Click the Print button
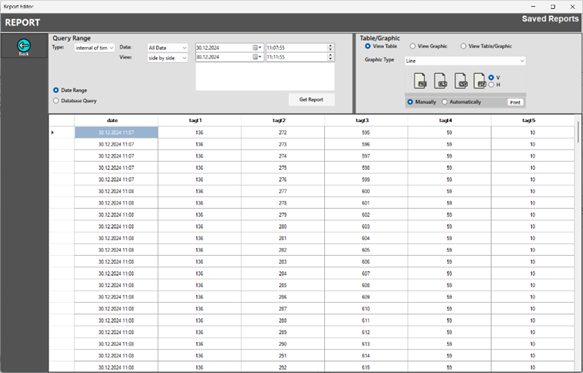 [x=515, y=102]
